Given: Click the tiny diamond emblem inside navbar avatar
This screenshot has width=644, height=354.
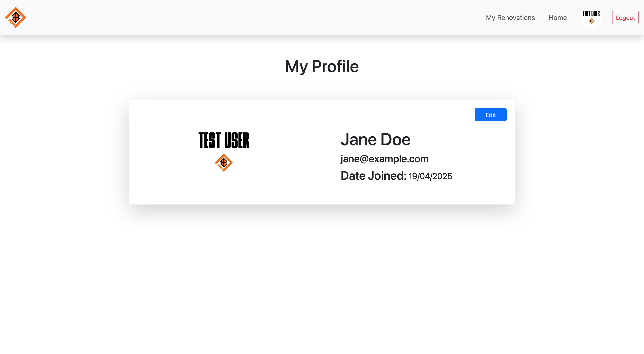Looking at the screenshot, I should (591, 21).
